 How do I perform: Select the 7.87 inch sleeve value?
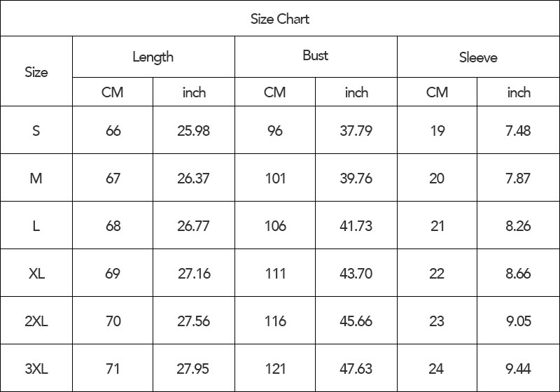tap(518, 178)
